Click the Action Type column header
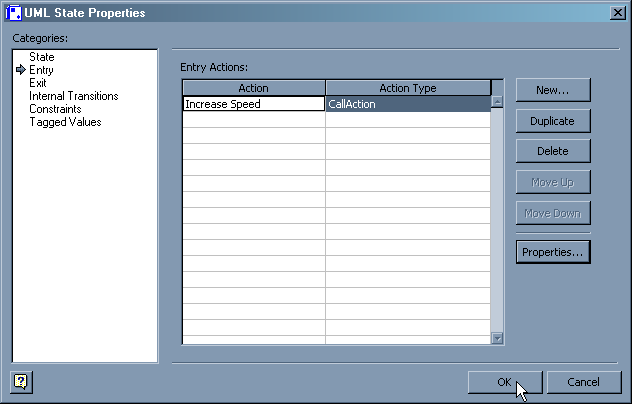632x404 pixels. 407,88
